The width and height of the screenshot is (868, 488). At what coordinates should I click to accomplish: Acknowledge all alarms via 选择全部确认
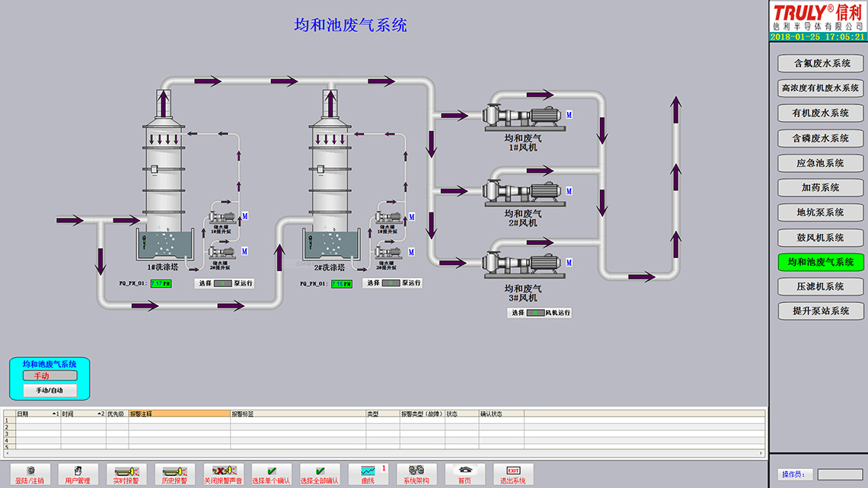point(320,474)
